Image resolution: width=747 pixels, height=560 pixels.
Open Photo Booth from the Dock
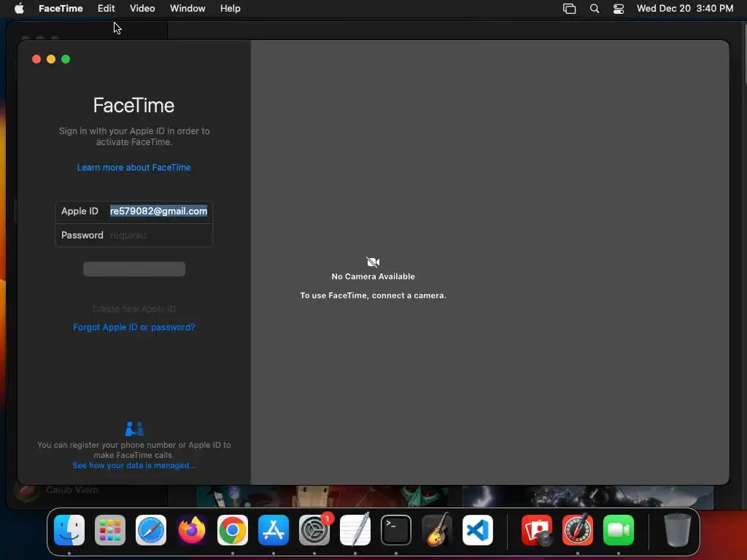point(537,530)
